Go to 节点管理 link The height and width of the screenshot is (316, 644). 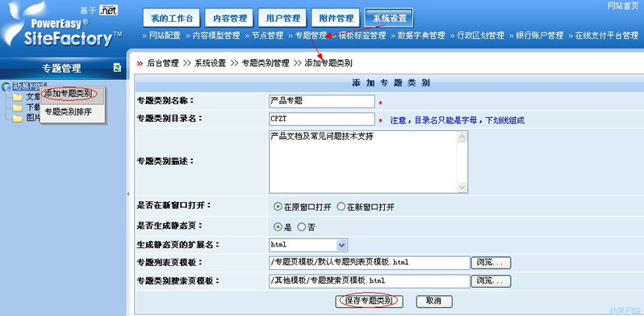[267, 36]
